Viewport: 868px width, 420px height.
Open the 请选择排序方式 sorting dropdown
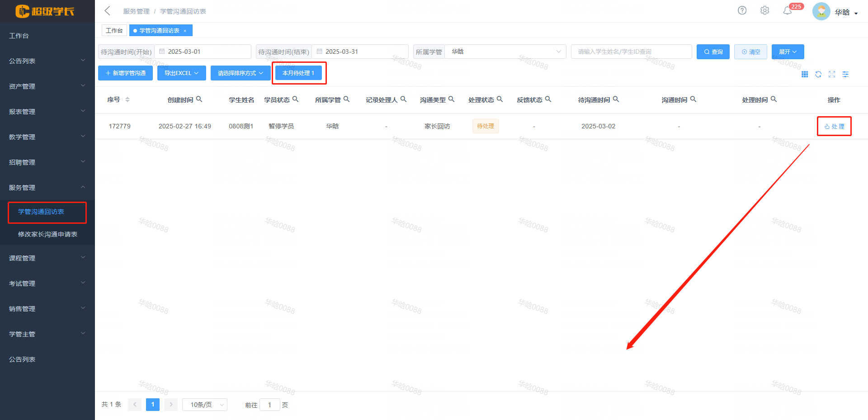241,72
